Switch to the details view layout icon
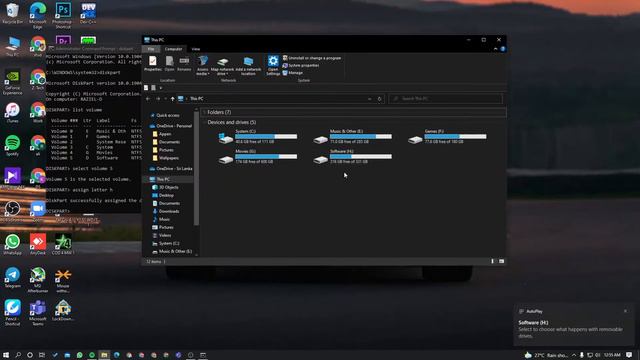 493,261
